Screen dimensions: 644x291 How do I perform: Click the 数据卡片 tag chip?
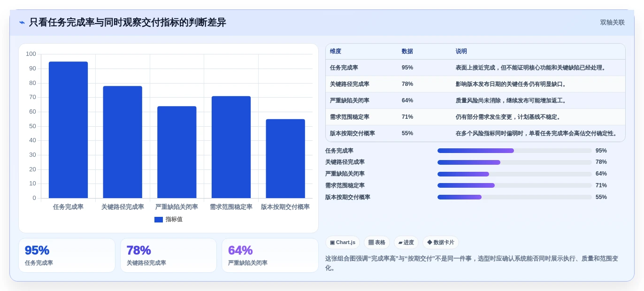click(x=441, y=243)
